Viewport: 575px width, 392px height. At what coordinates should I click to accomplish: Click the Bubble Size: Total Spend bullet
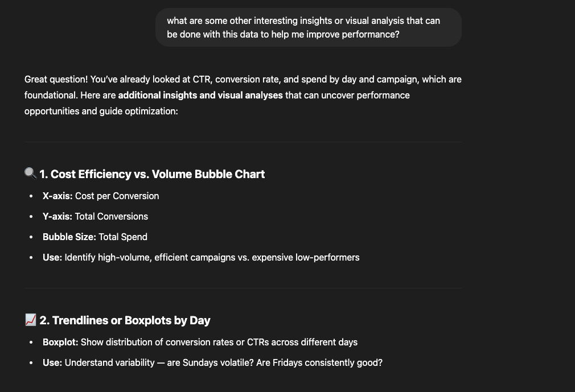95,237
